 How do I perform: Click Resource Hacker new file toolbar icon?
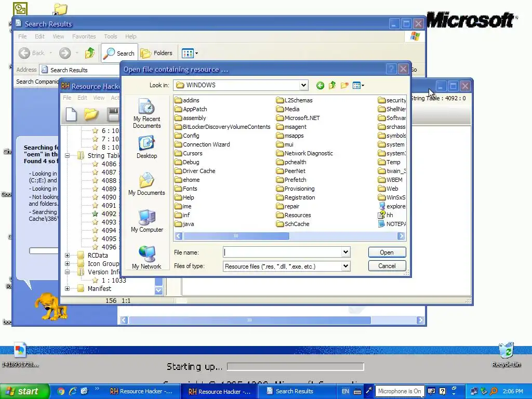[71, 114]
